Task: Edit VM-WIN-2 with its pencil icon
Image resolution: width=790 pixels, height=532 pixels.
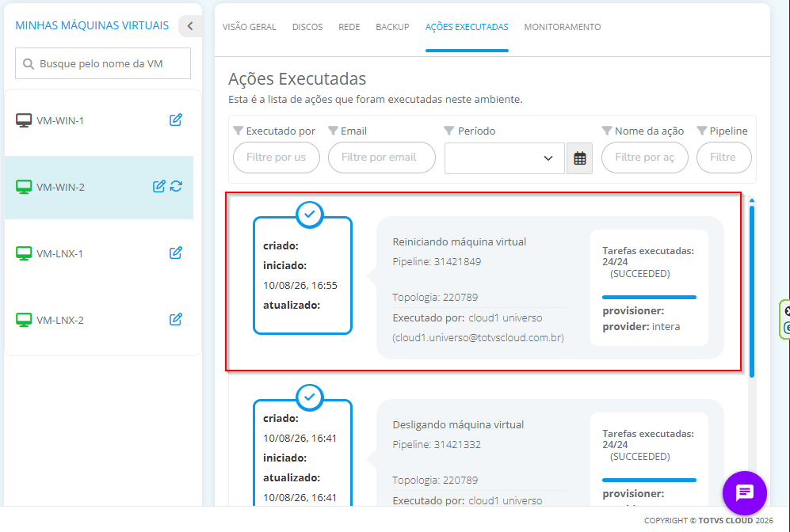Action: (158, 186)
